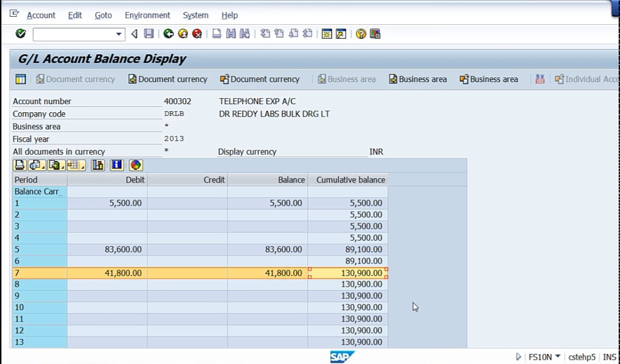Click the Period column header
The width and height of the screenshot is (620, 364).
click(x=40, y=180)
